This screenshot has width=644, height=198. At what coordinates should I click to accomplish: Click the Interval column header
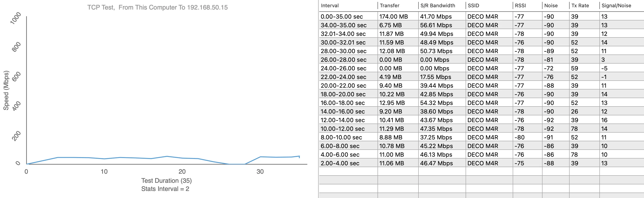click(x=330, y=5)
